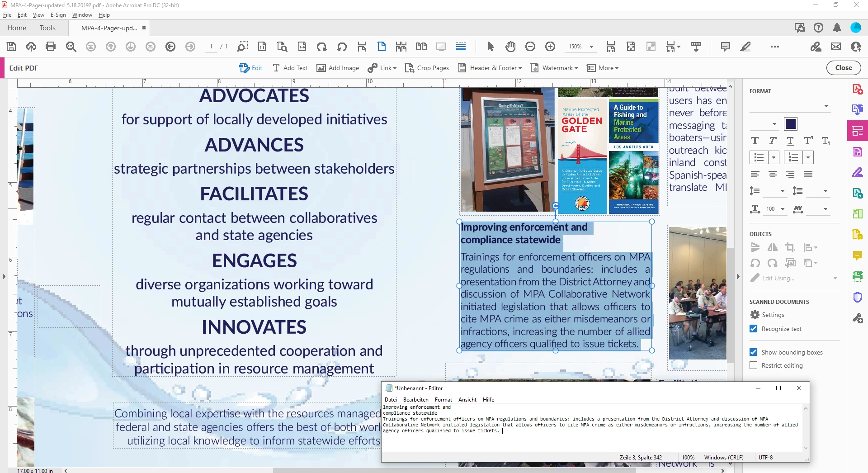Open the comment note tool
The height and width of the screenshot is (473, 868).
coord(726,47)
